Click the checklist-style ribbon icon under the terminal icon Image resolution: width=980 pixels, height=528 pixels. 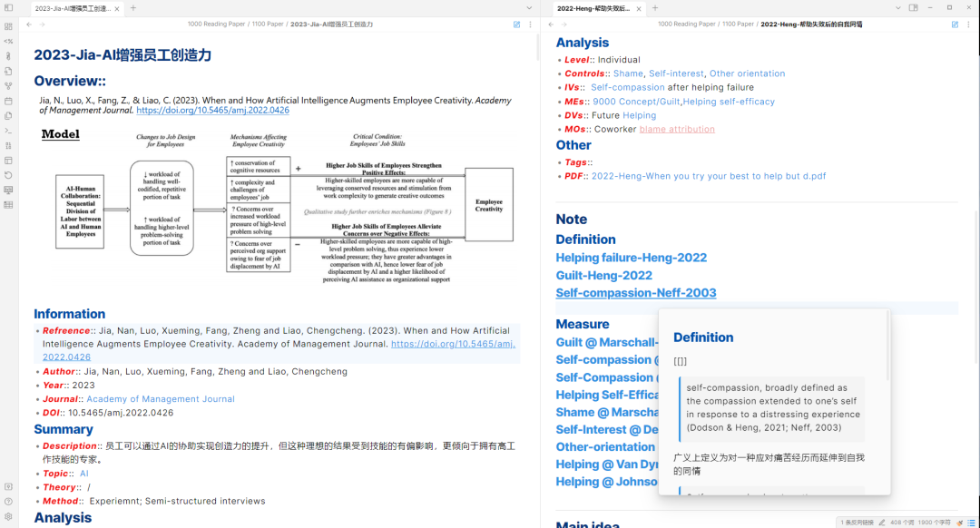8,145
